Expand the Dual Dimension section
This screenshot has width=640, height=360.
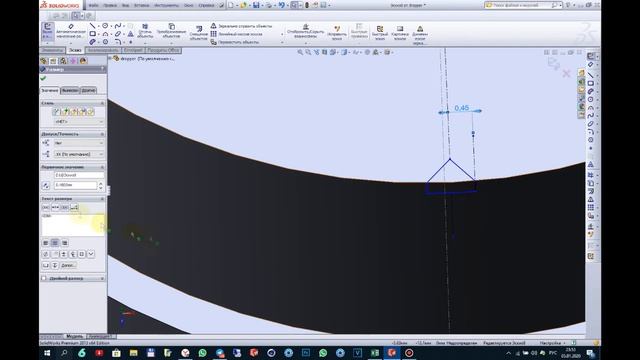(102, 278)
